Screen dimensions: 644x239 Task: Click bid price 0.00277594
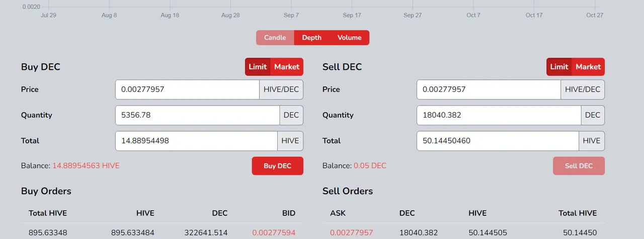pos(274,232)
